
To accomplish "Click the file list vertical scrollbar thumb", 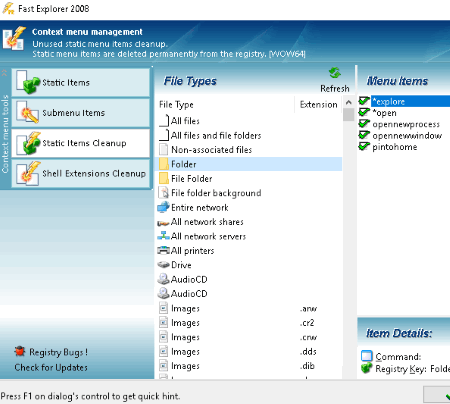I will 349,115.
